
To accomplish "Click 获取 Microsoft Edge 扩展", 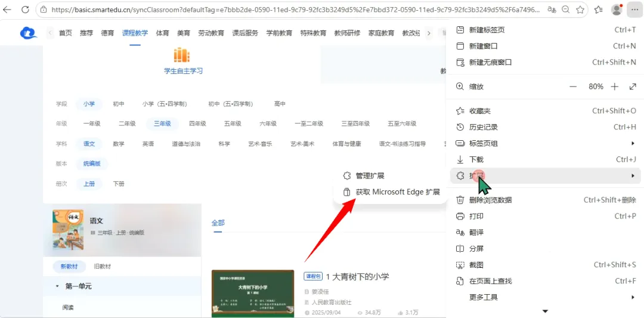I will click(390, 192).
